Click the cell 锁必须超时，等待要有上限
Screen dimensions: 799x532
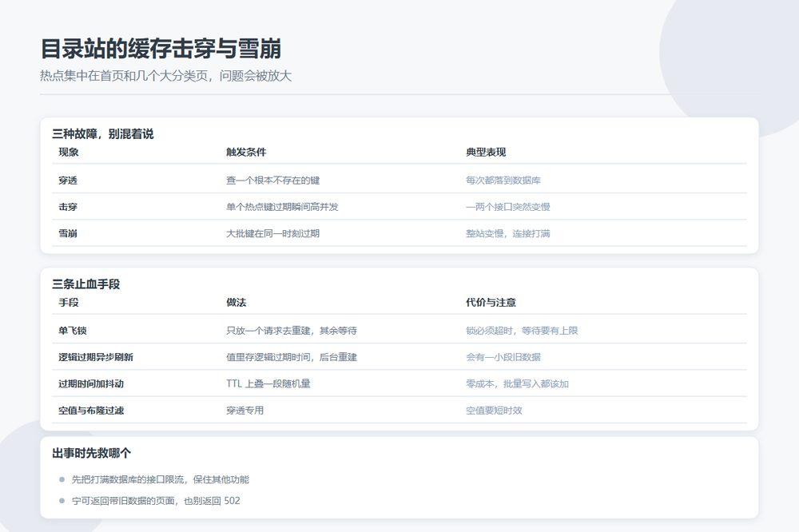(522, 331)
